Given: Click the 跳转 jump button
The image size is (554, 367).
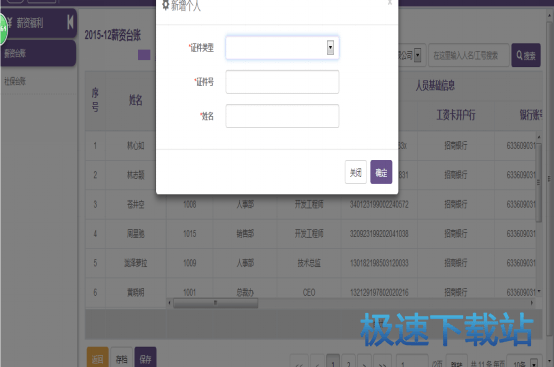Looking at the screenshot, I should point(457,361).
